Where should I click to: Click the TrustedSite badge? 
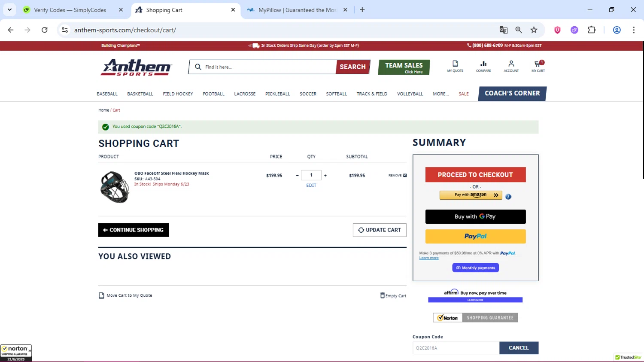(x=628, y=357)
